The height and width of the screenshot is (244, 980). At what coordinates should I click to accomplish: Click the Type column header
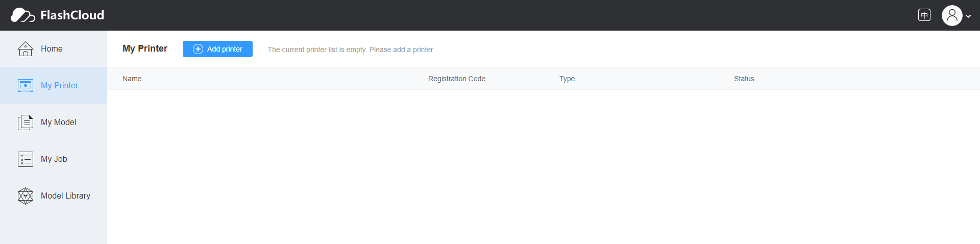click(x=567, y=79)
